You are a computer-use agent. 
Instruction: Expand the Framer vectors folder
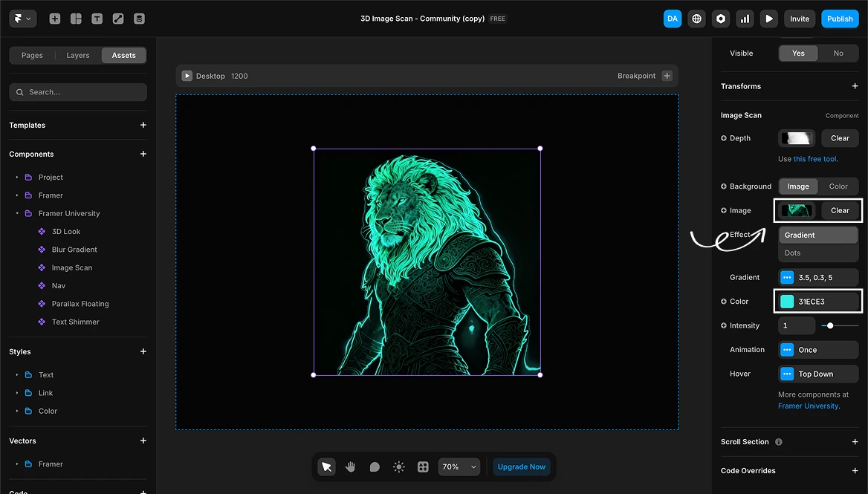click(17, 464)
